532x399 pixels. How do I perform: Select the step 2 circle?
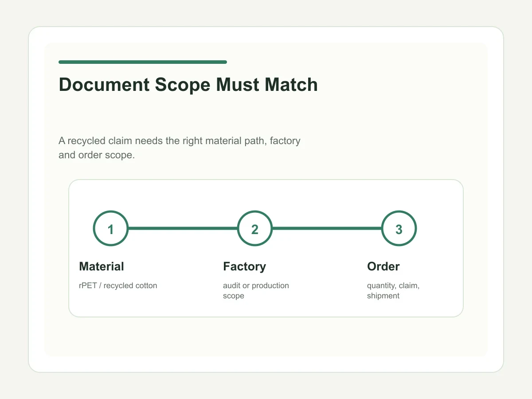255,228
